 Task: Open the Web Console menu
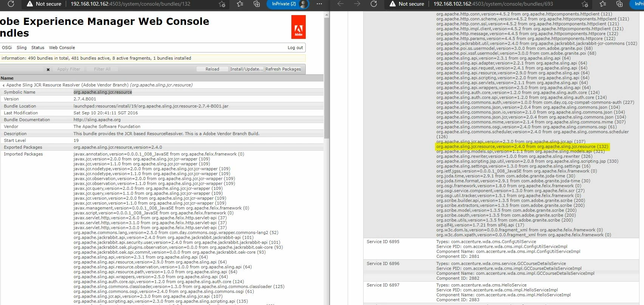pos(62,48)
